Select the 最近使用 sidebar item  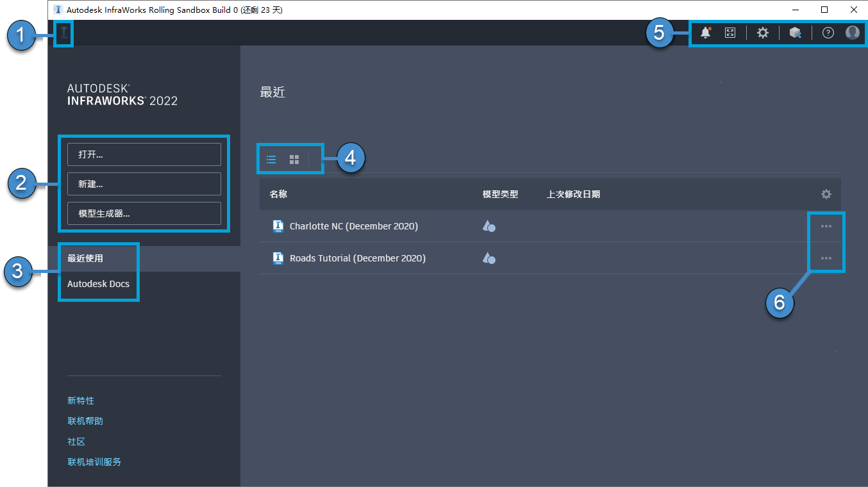84,258
